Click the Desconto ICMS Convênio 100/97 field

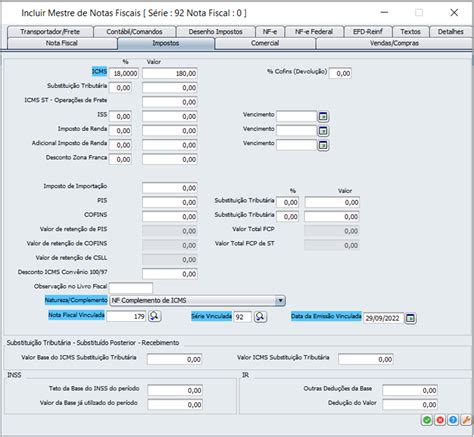[x=170, y=274]
